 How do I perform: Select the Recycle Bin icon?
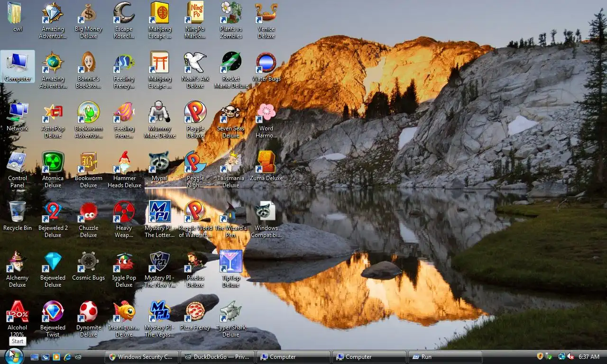[x=18, y=216]
